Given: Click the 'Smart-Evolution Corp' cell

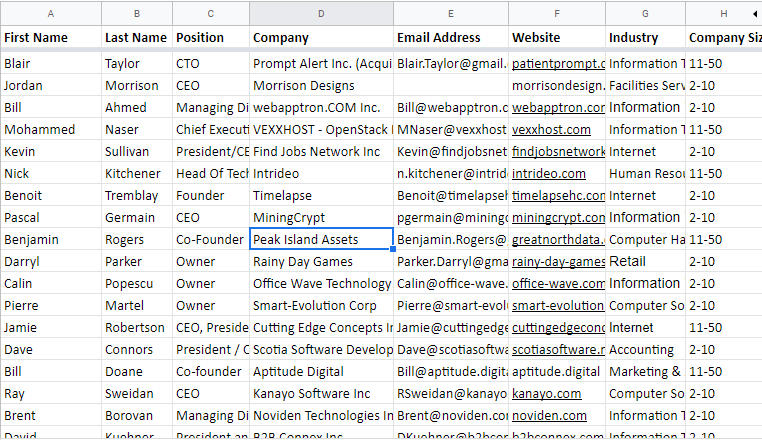Looking at the screenshot, I should 321,306.
